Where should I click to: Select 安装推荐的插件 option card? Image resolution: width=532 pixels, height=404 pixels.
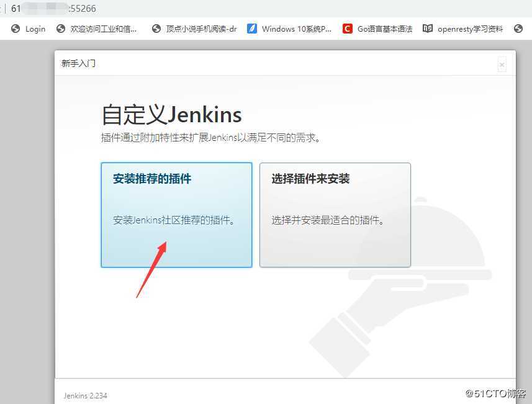176,215
